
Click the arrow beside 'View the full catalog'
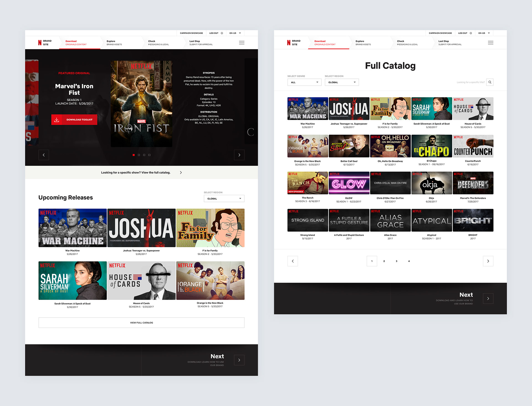181,172
